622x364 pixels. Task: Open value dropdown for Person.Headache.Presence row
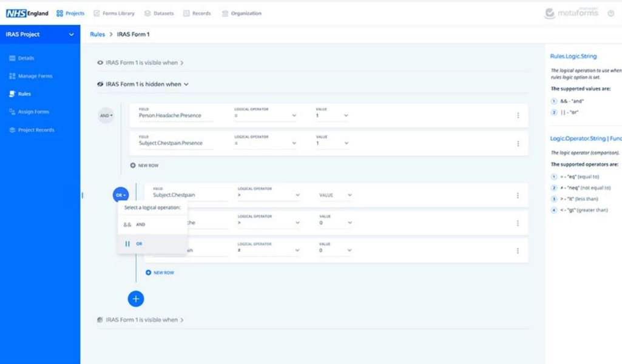[331, 115]
